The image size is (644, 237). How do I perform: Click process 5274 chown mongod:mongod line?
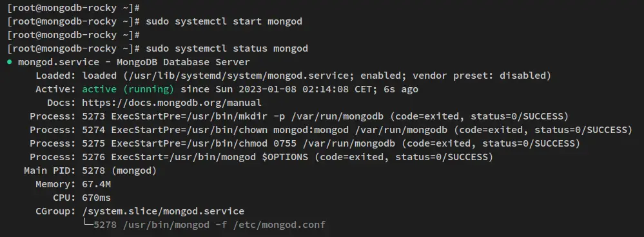point(331,130)
